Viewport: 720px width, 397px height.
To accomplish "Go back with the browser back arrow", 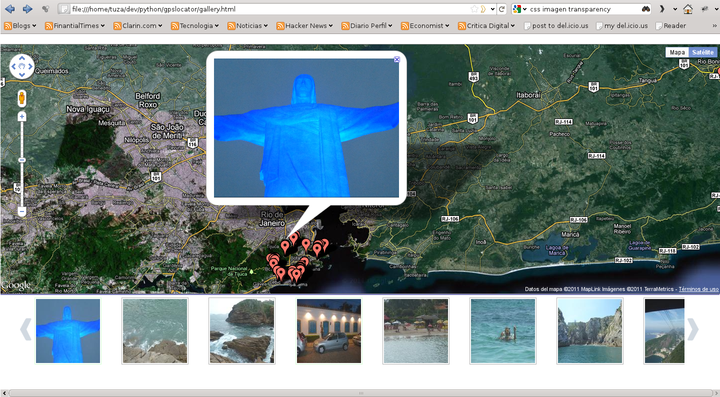I will click(10, 9).
